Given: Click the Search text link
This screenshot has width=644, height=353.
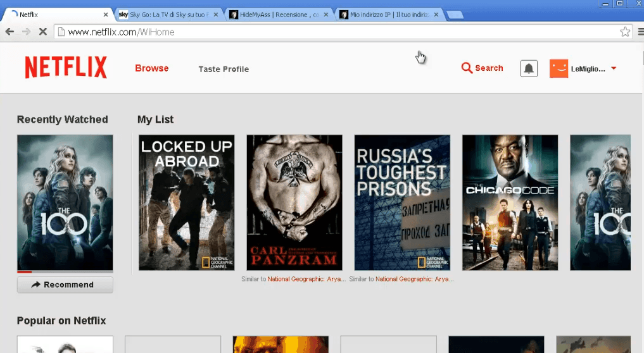Looking at the screenshot, I should [x=489, y=68].
